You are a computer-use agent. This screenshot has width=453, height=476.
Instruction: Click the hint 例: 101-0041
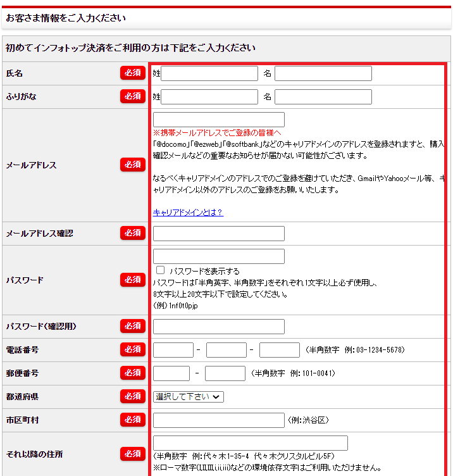(313, 373)
